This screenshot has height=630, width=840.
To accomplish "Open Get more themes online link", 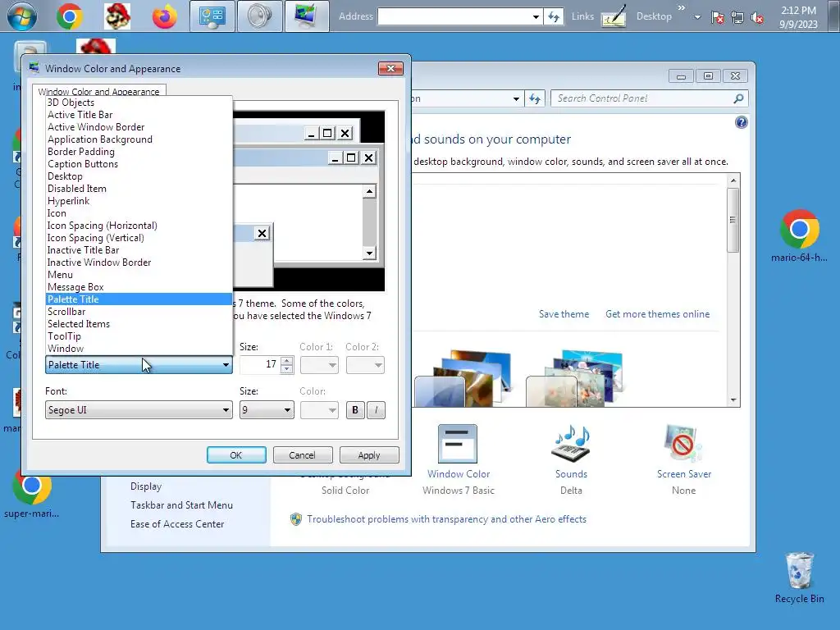I will 657,314.
